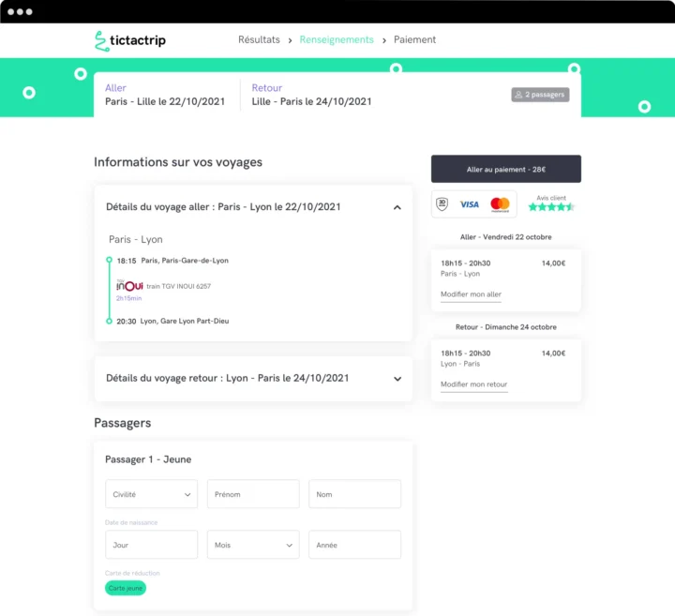675x616 pixels.
Task: Click the green star rating
Action: [x=551, y=207]
